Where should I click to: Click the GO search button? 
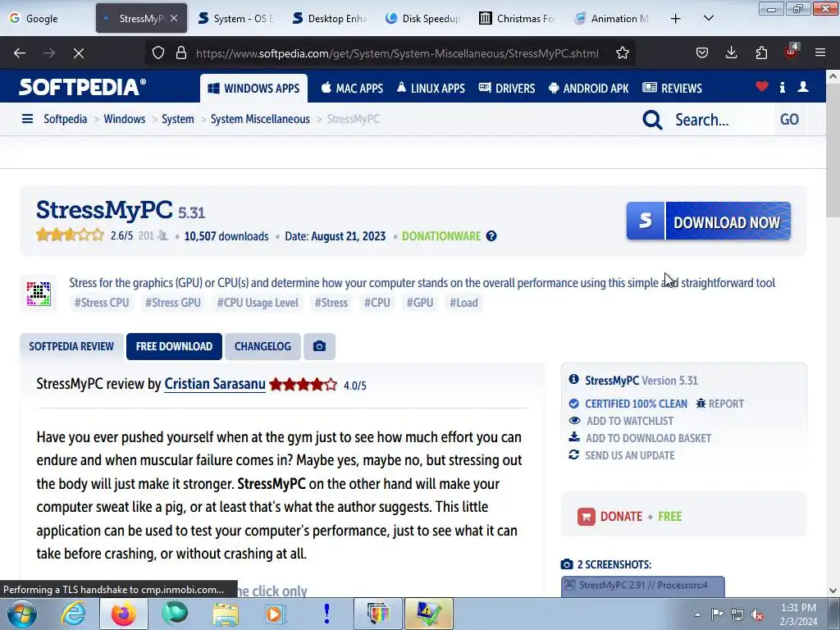coord(789,120)
